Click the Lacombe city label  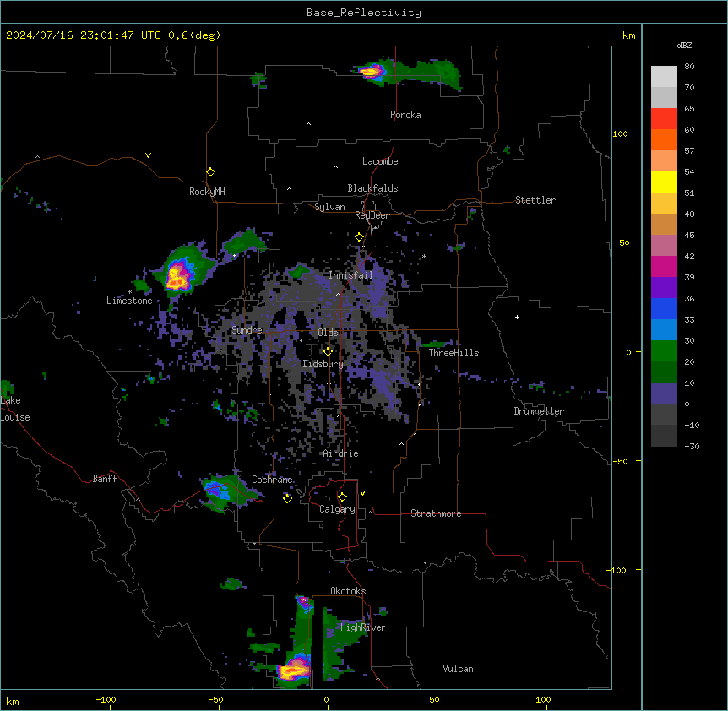tap(380, 161)
